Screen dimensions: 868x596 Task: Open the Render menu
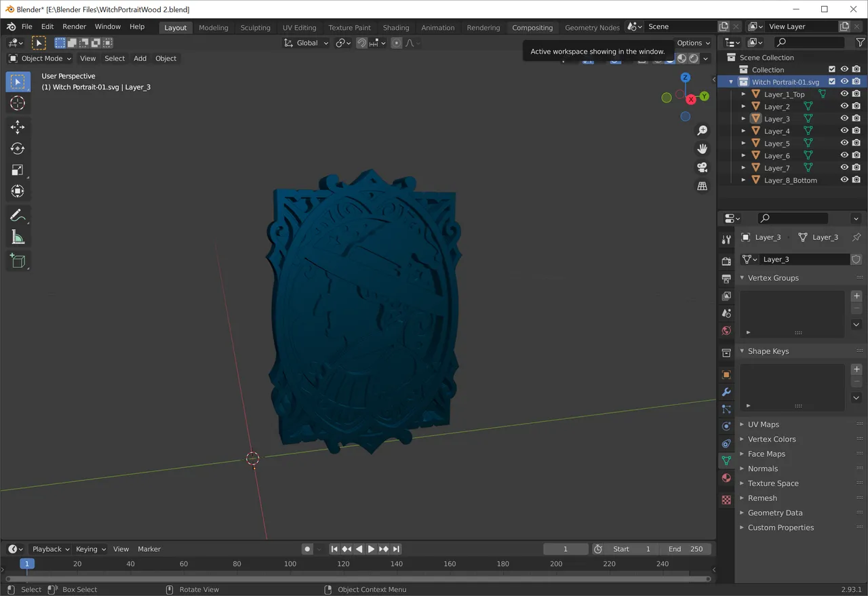(x=75, y=26)
